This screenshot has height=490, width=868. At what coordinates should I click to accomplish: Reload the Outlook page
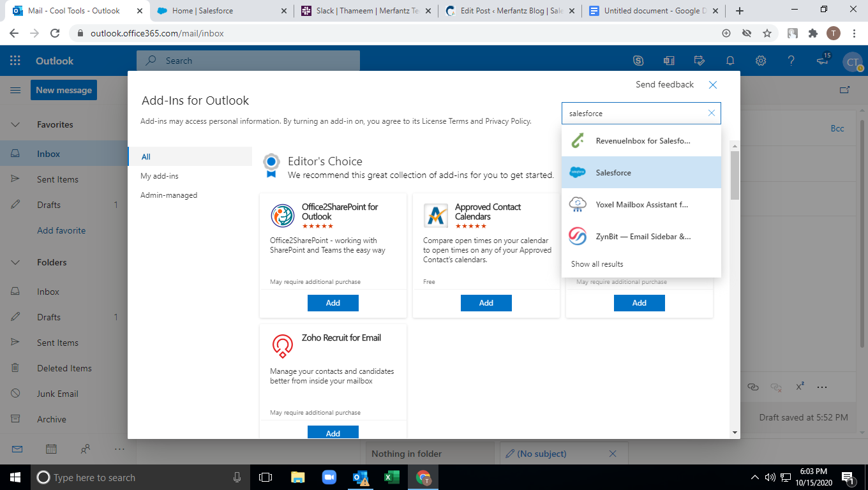55,33
